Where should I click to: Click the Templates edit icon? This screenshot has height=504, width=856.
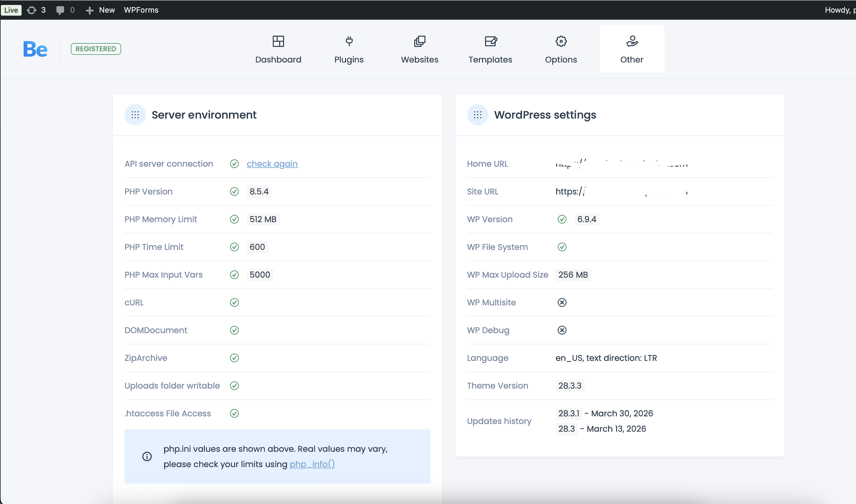(x=491, y=42)
